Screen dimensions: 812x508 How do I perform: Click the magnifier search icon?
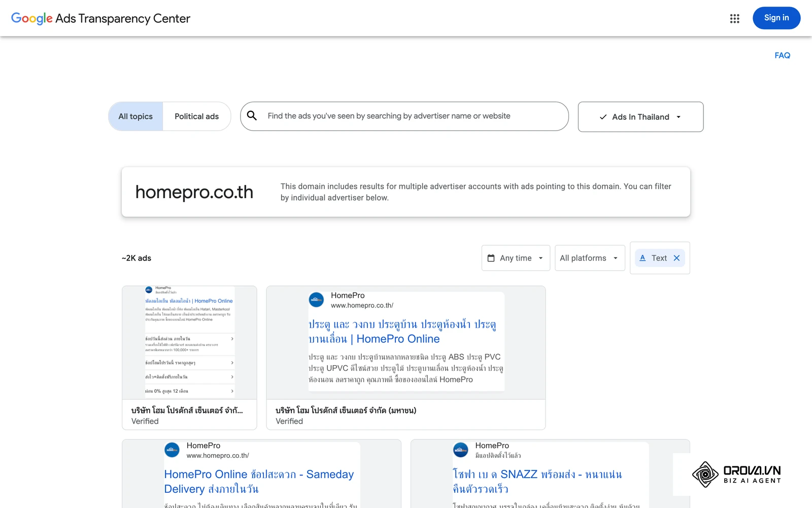(x=252, y=116)
